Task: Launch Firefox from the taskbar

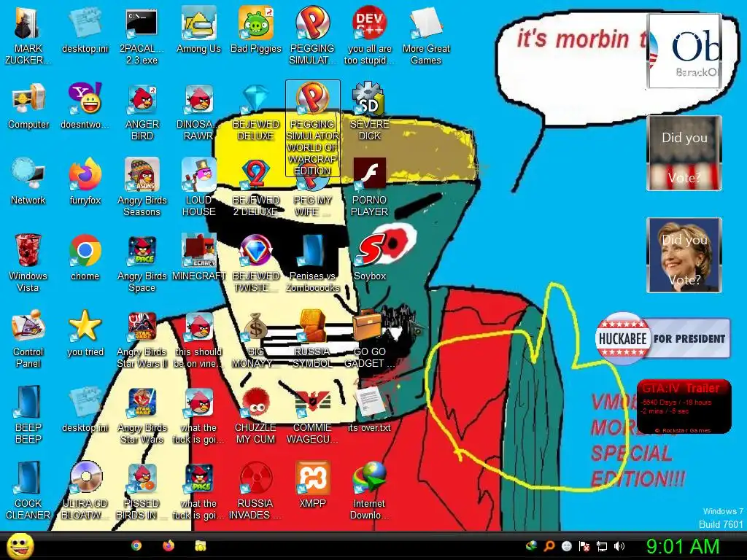Action: [169, 545]
